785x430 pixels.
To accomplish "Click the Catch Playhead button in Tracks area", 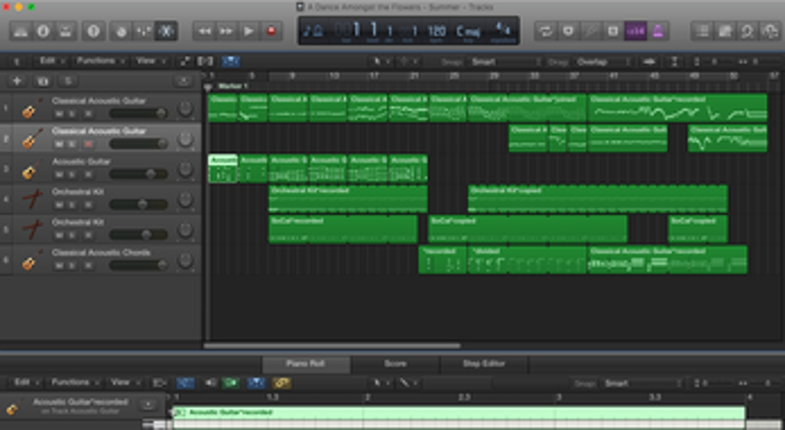I will click(x=230, y=62).
